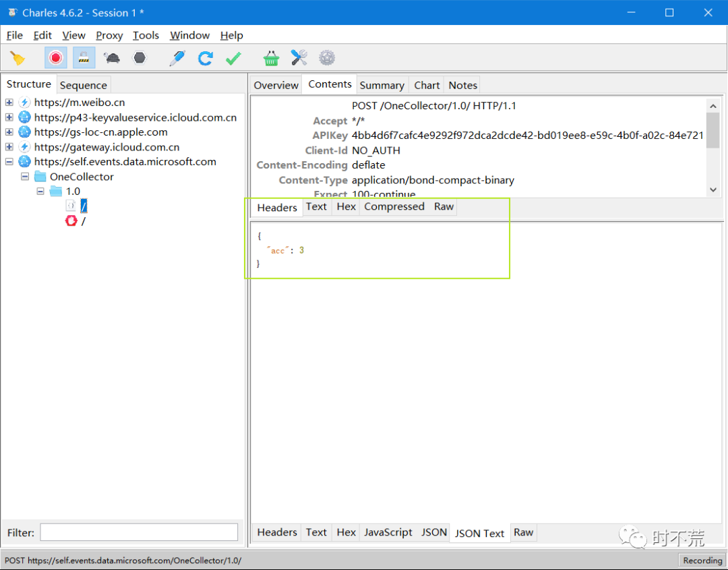
Task: Expand the gateway.icloud.com.cn node
Action: click(9, 147)
